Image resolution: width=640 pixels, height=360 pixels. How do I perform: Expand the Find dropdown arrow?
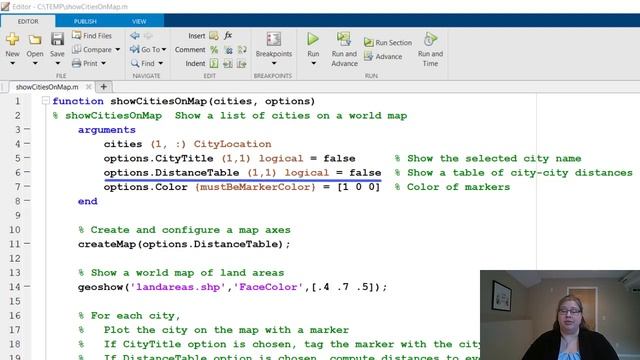(x=160, y=63)
